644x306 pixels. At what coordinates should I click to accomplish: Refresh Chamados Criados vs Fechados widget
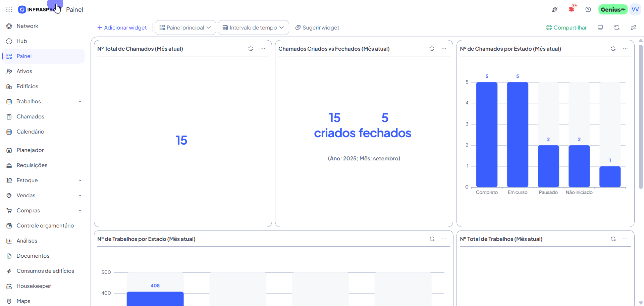[x=432, y=49]
